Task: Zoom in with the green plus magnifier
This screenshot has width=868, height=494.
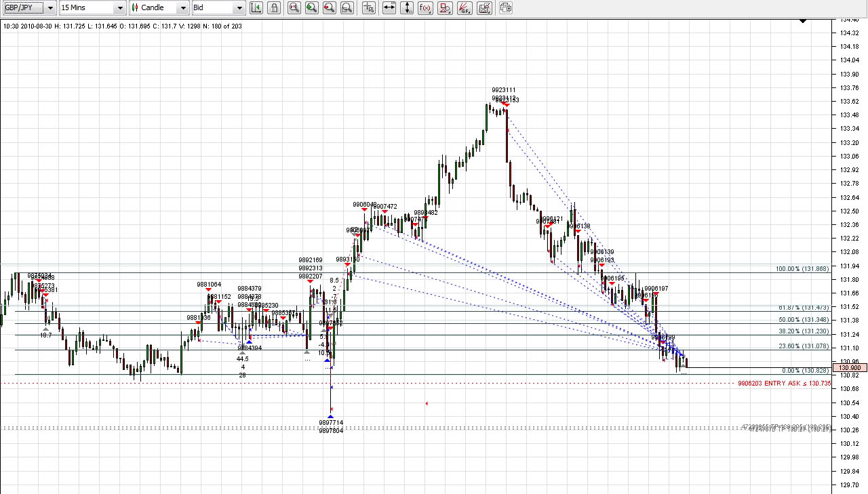Action: tap(311, 8)
